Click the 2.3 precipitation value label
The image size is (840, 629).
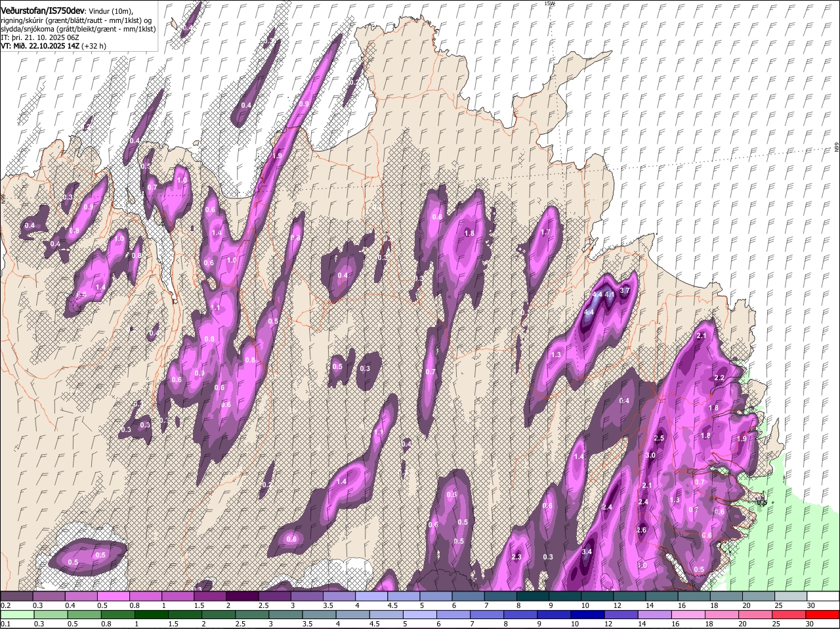(516, 557)
